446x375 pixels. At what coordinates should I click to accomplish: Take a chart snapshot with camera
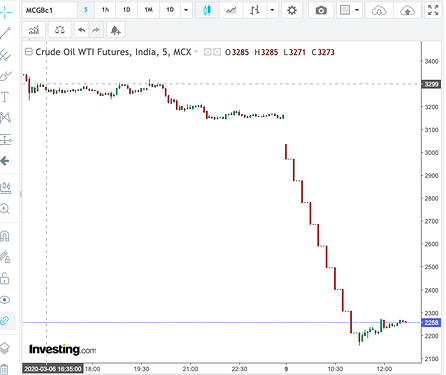click(321, 10)
